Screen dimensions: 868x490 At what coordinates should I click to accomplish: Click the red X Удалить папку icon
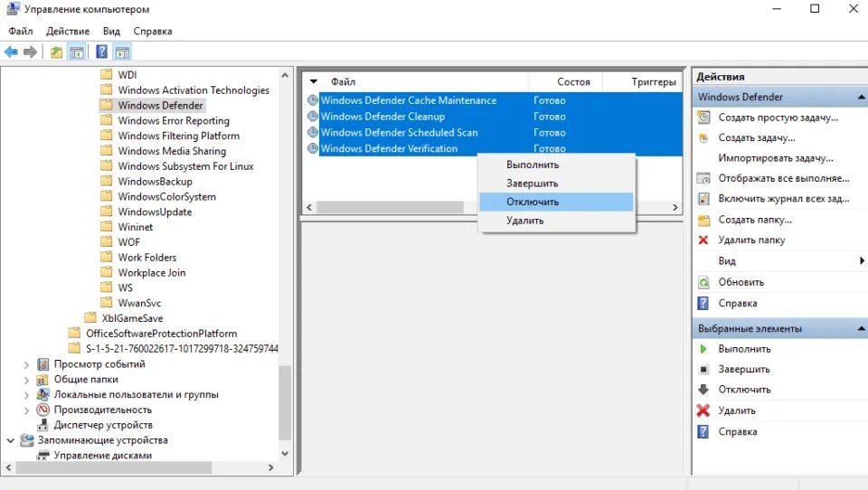703,240
